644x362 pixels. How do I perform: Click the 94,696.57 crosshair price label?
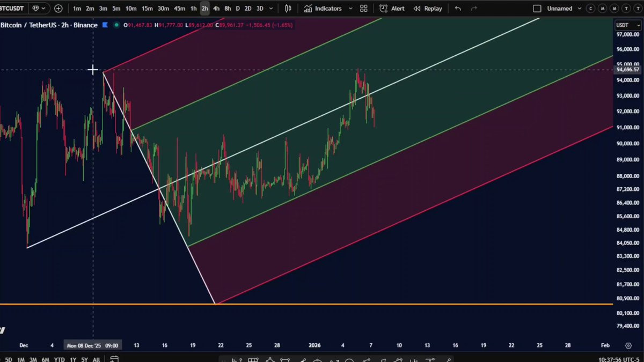[628, 70]
